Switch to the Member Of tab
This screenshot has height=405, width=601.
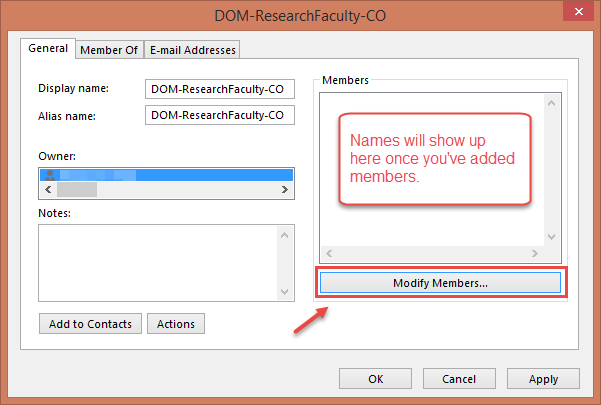click(108, 50)
